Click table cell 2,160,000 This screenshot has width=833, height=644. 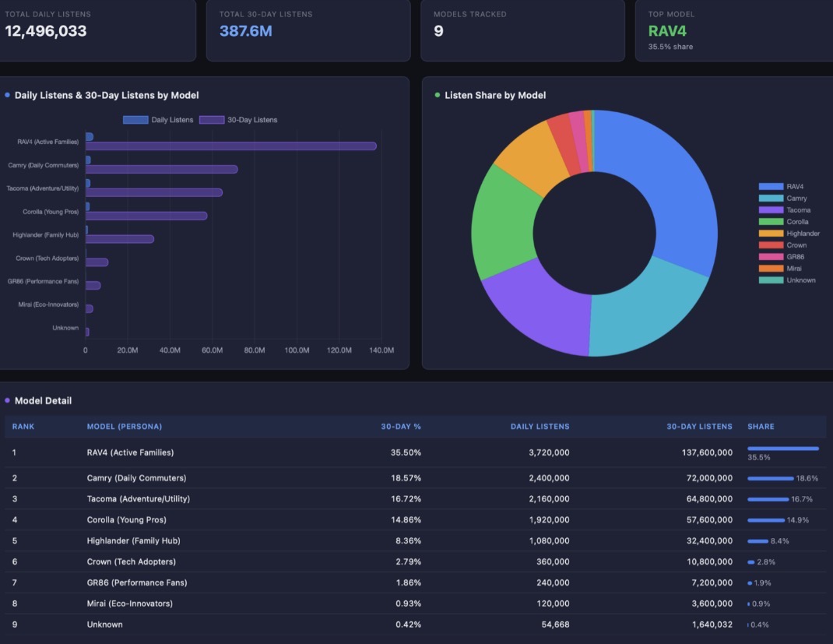pyautogui.click(x=549, y=499)
